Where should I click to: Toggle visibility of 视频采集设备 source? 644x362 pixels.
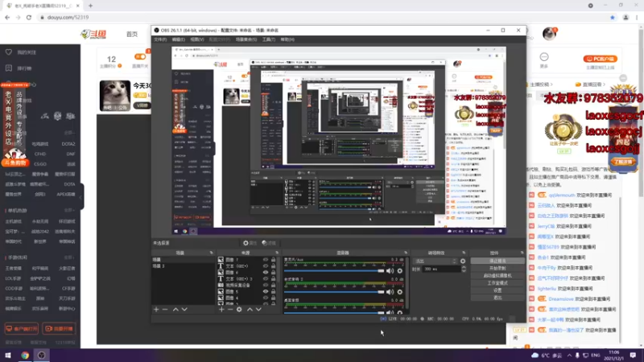click(266, 286)
